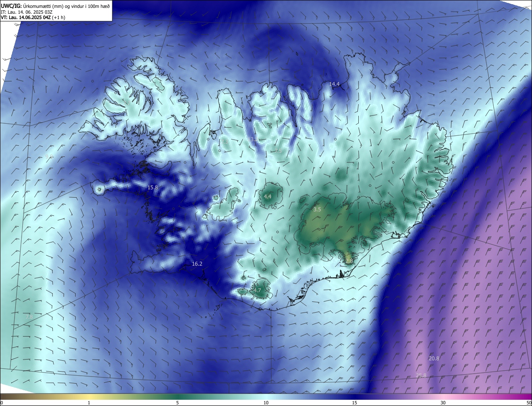Click the 10 label on the color scale

pos(266,403)
